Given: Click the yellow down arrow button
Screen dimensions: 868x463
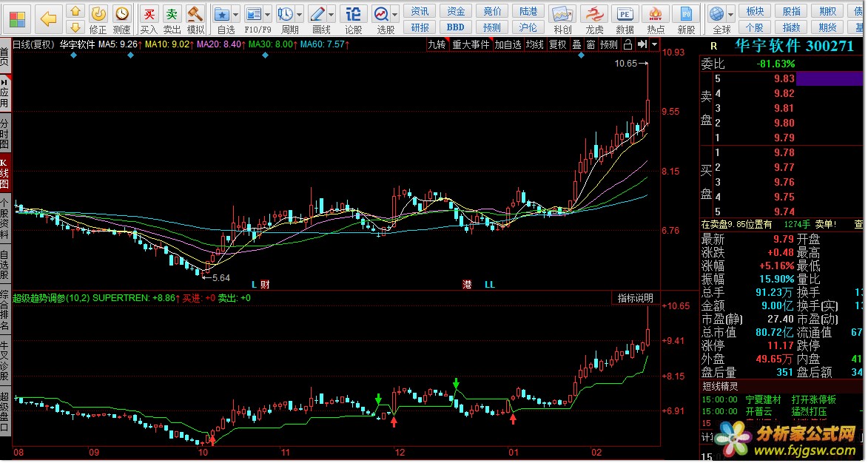Looking at the screenshot, I should [x=75, y=27].
